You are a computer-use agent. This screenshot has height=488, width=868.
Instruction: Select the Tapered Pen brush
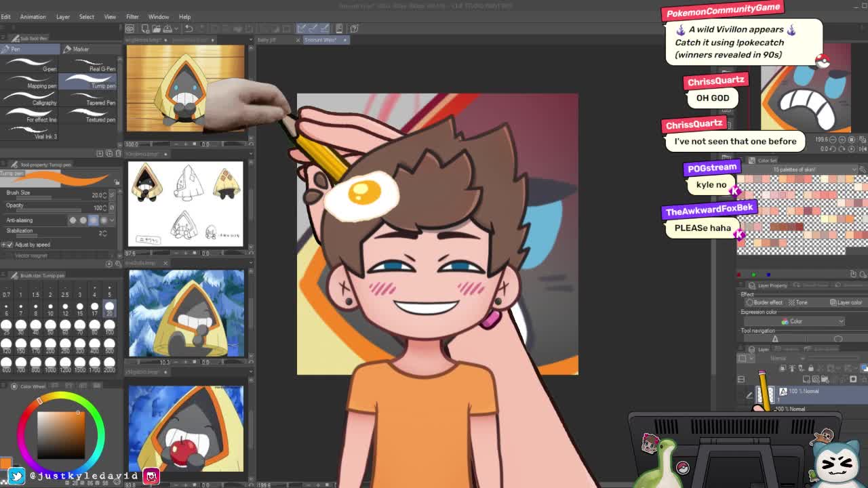[88, 99]
